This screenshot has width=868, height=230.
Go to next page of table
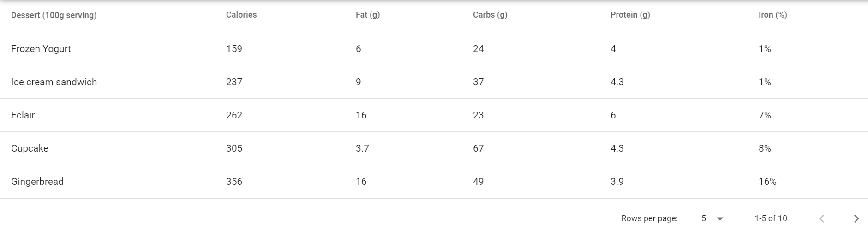click(856, 218)
